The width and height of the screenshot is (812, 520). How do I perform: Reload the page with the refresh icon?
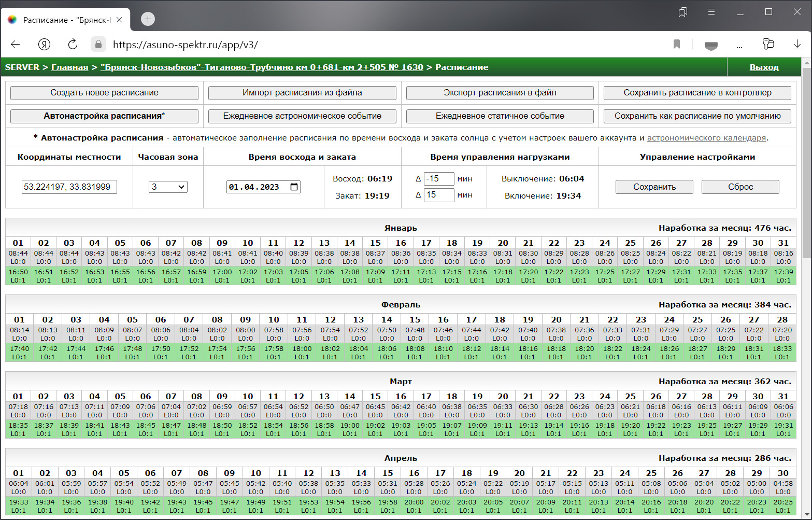(73, 45)
